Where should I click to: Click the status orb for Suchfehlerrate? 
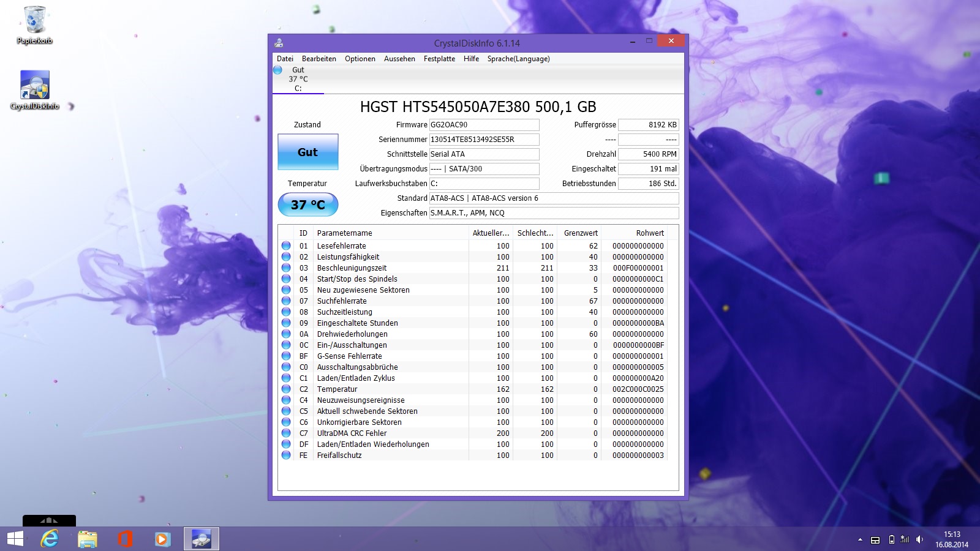tap(286, 301)
